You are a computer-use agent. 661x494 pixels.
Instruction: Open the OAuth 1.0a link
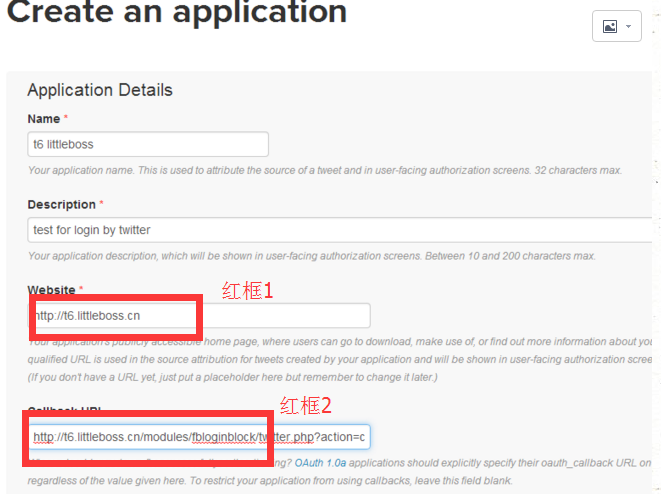point(321,464)
